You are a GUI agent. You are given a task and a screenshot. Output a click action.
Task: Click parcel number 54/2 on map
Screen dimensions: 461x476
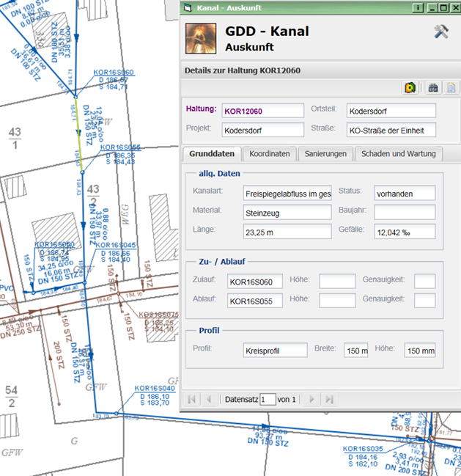[x=11, y=397]
